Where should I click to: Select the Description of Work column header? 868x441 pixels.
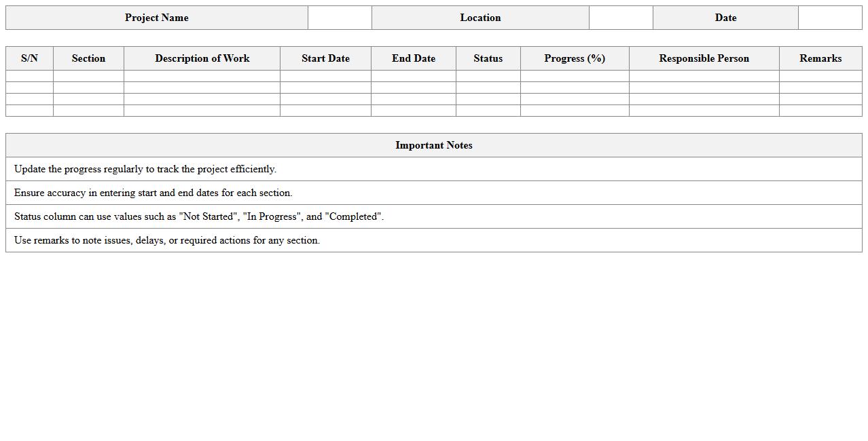202,58
